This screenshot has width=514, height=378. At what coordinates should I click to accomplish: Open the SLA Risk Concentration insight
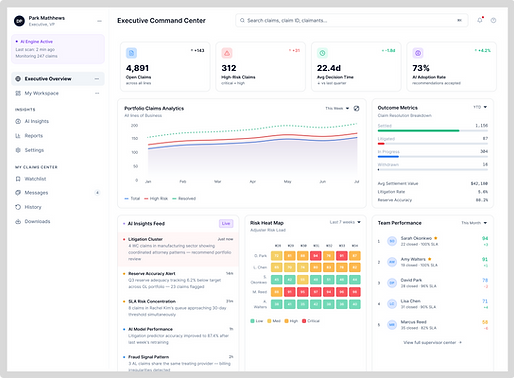point(178,308)
